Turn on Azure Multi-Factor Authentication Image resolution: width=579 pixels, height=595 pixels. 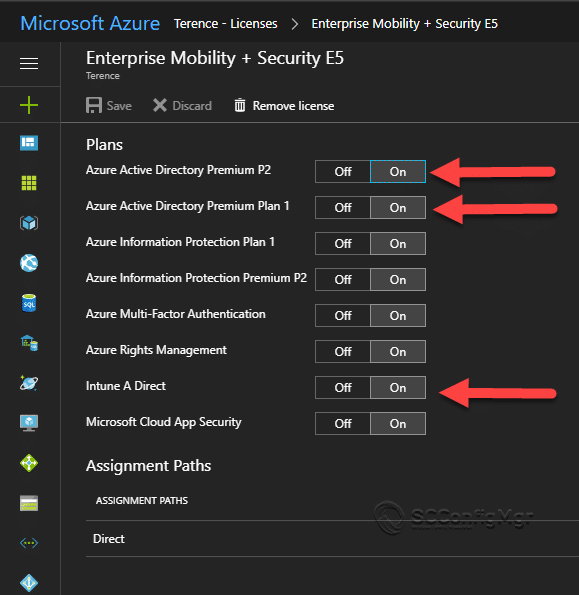398,315
